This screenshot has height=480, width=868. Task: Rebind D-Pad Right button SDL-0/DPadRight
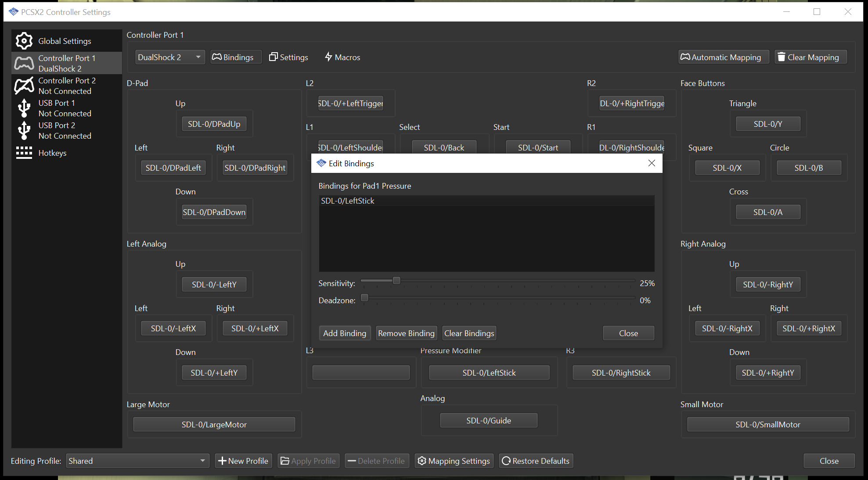coord(255,168)
